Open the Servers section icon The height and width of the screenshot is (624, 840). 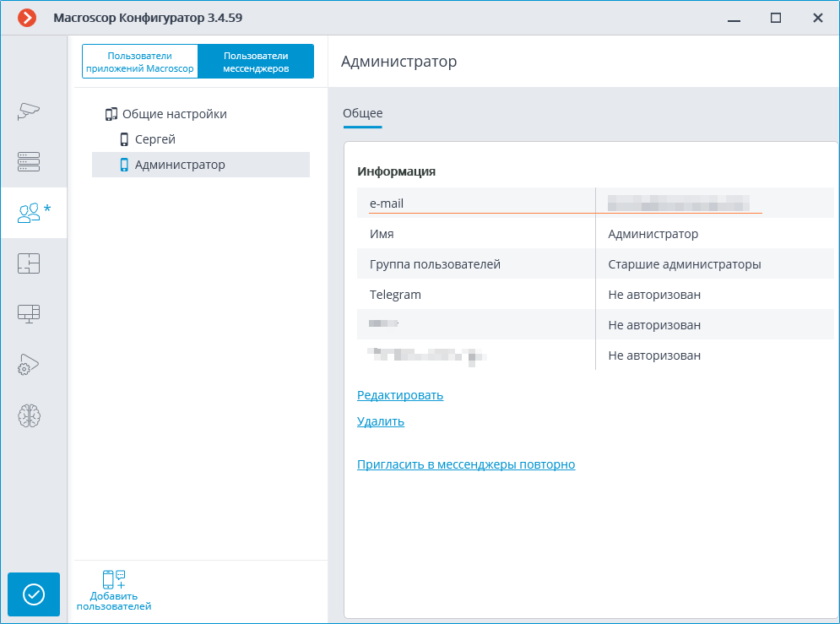tap(30, 161)
